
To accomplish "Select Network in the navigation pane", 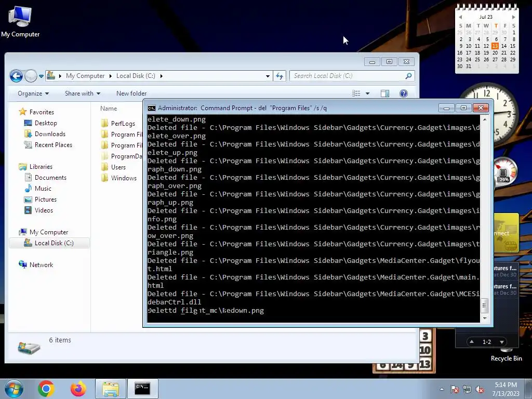I will [x=36, y=264].
